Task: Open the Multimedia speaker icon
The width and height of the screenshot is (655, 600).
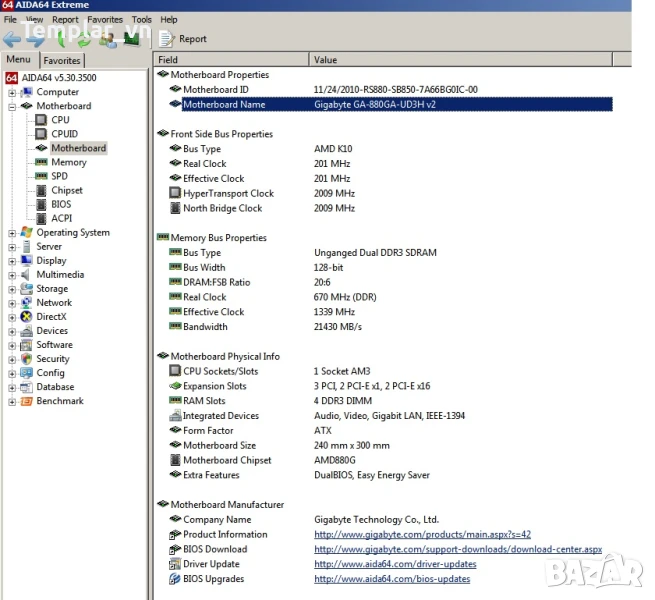Action: (x=26, y=275)
